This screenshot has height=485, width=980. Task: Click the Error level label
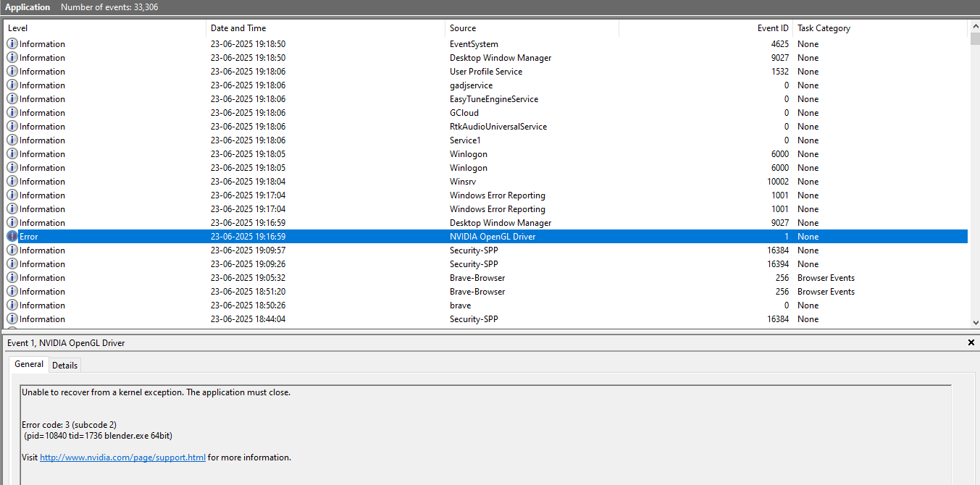click(x=28, y=237)
